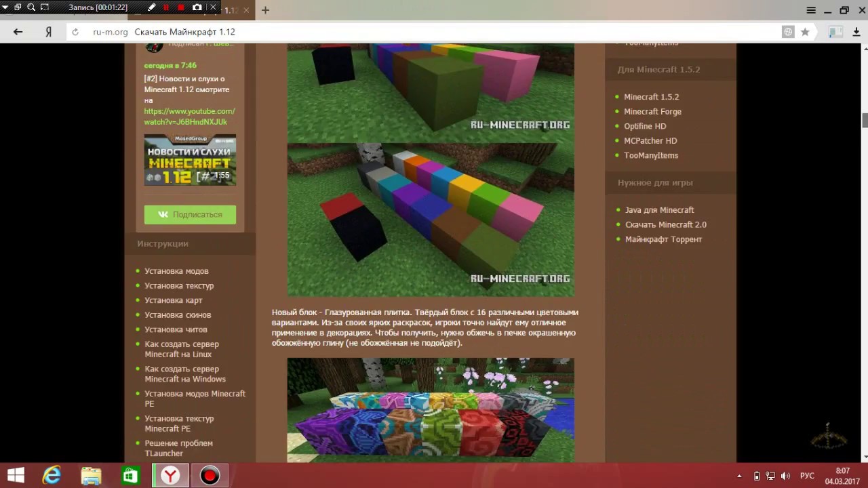This screenshot has height=488, width=868.
Task: Open Java для Minecraft link
Action: 659,210
